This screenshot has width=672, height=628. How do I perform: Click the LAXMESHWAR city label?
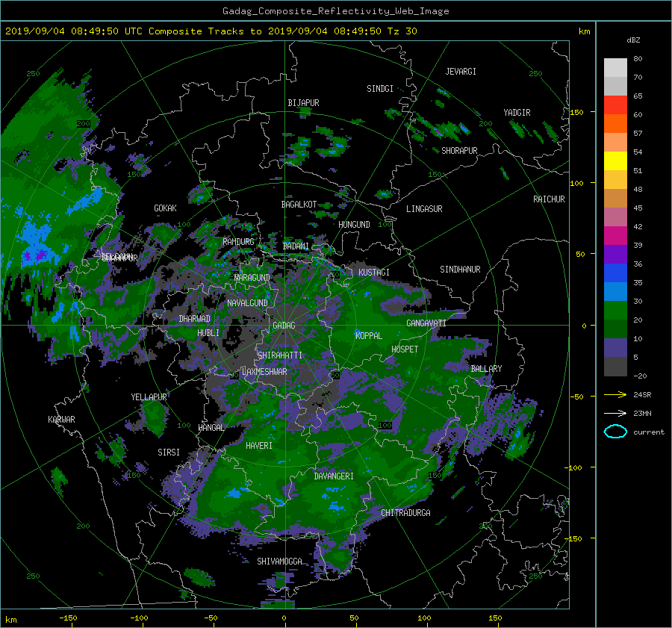(x=264, y=372)
